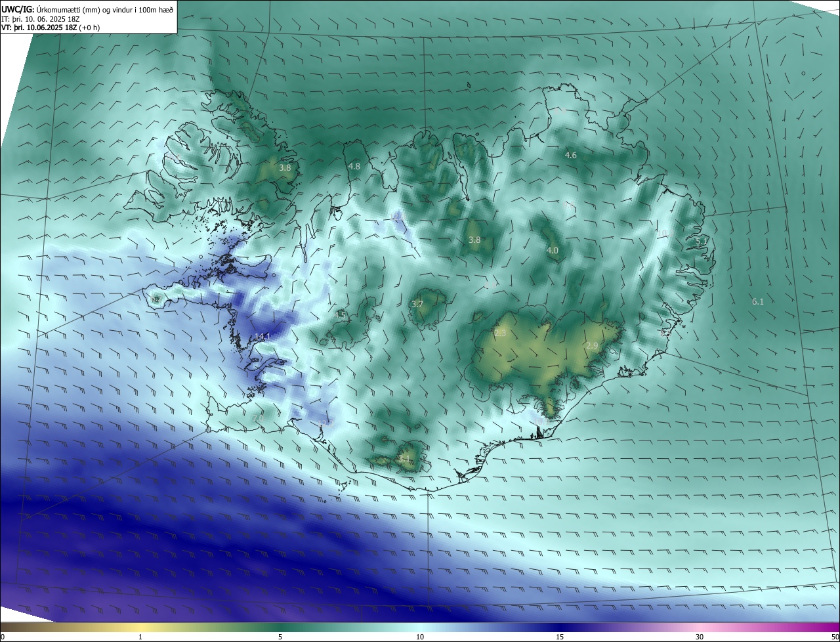Click the 1 tick label on the color scale
The image size is (840, 642).
pos(140,637)
